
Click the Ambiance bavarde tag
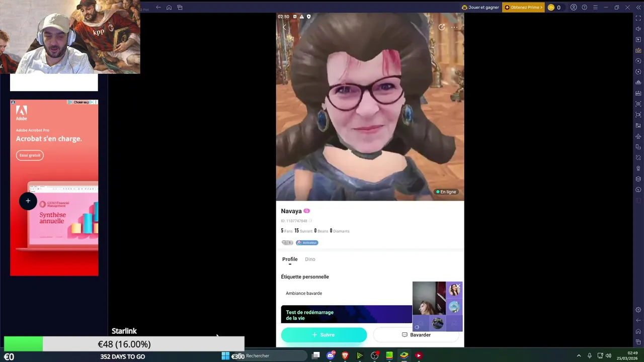pyautogui.click(x=304, y=293)
